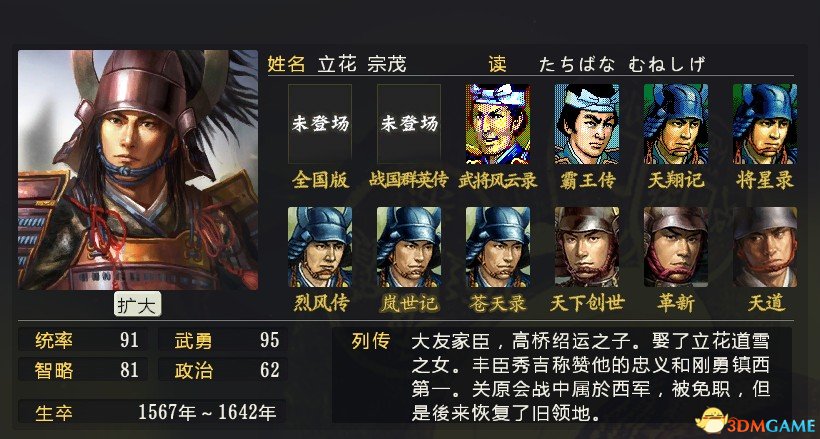
Task: Select the 武将风云录 portrait
Action: click(x=497, y=124)
